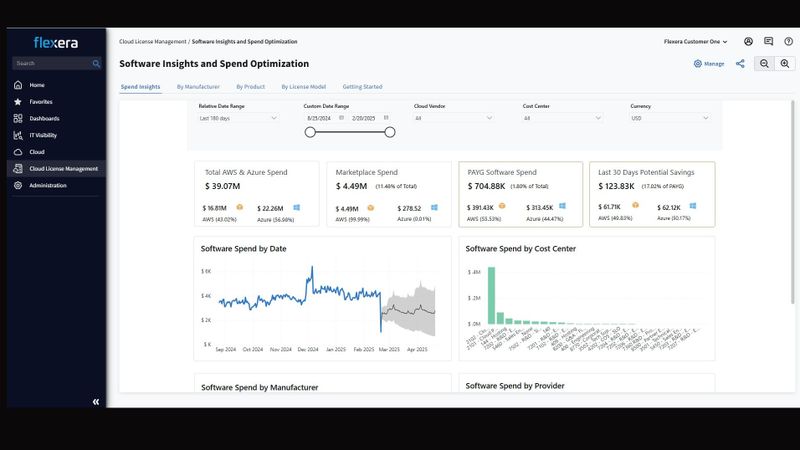Click Azure icon in Marketplace Spend card

click(x=434, y=207)
